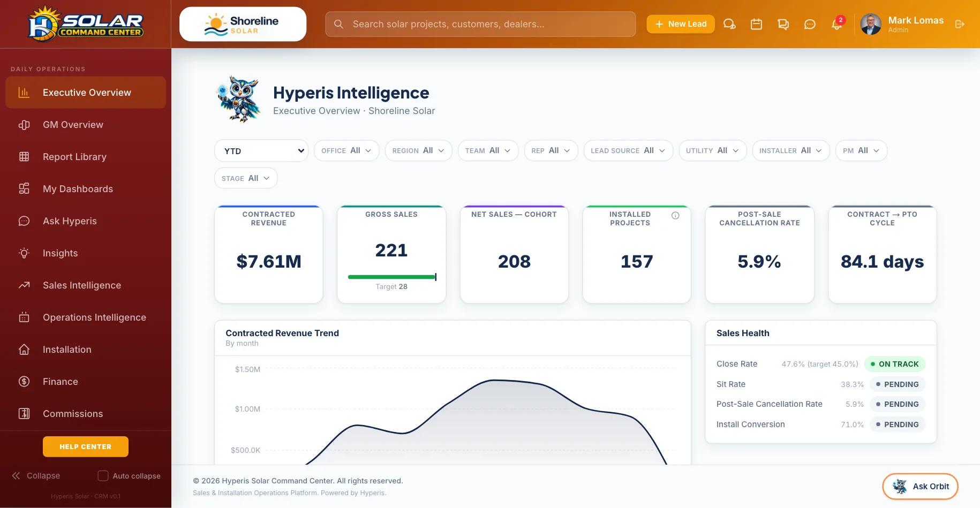
Task: Expand the Stage filter dropdown
Action: point(246,178)
